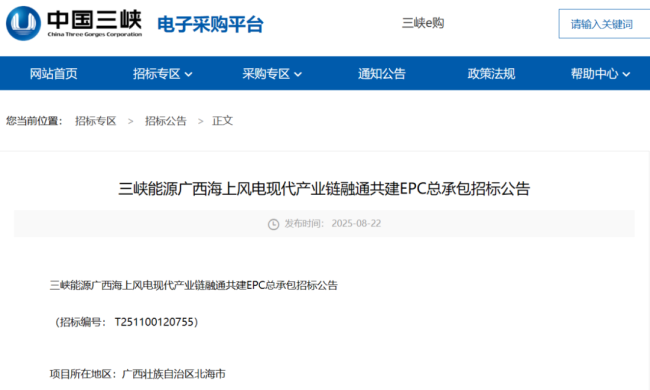Image resolution: width=650 pixels, height=390 pixels.
Task: Click the 电子采购平台 title text
Action: point(211,24)
